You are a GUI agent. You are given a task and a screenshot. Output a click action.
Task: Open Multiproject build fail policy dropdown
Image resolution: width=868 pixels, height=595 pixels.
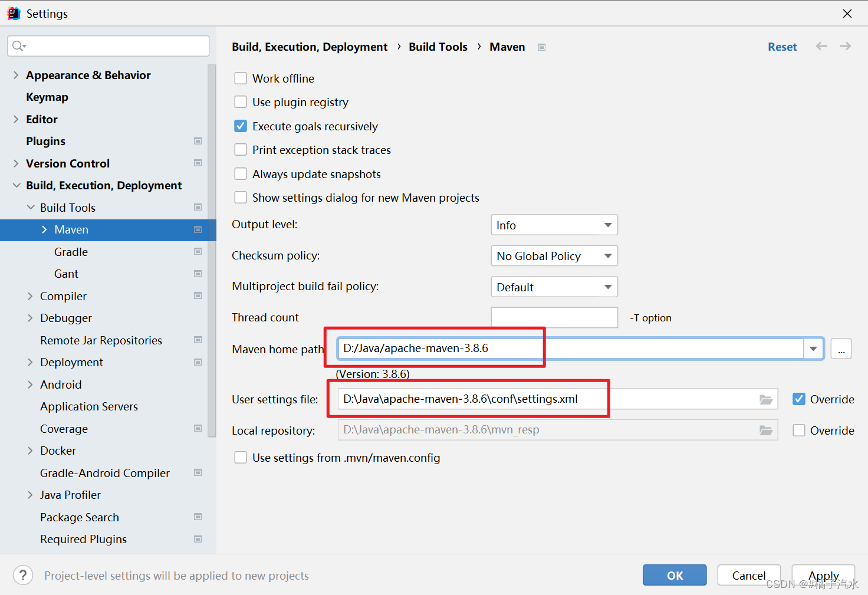(554, 287)
